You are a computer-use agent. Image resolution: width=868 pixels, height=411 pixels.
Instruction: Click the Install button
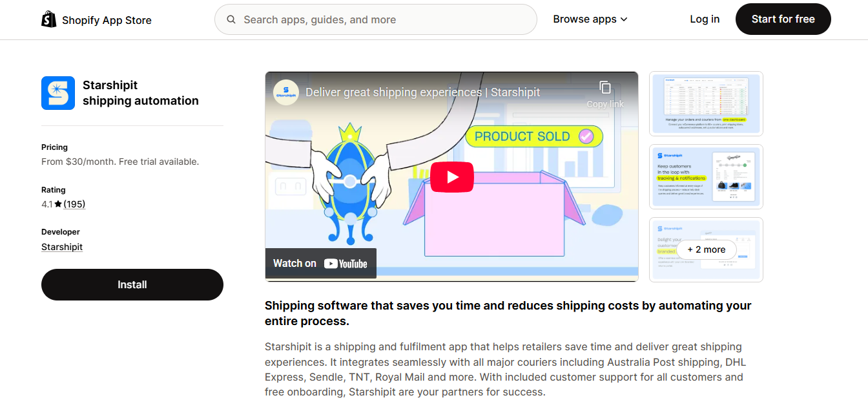132,284
